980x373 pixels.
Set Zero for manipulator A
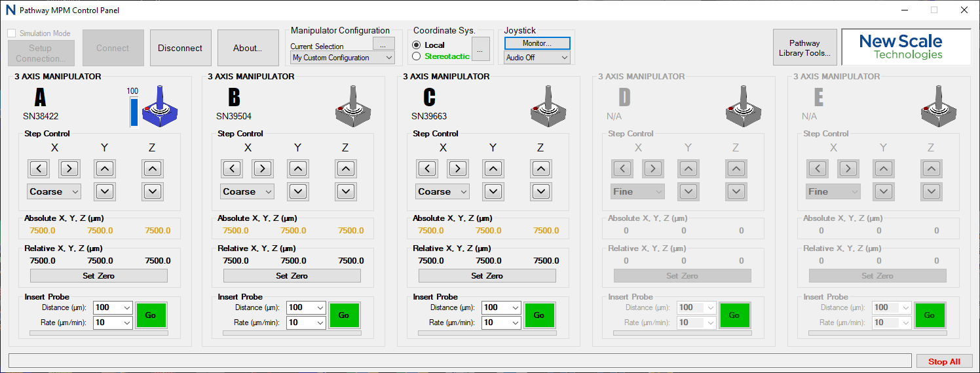click(x=98, y=276)
